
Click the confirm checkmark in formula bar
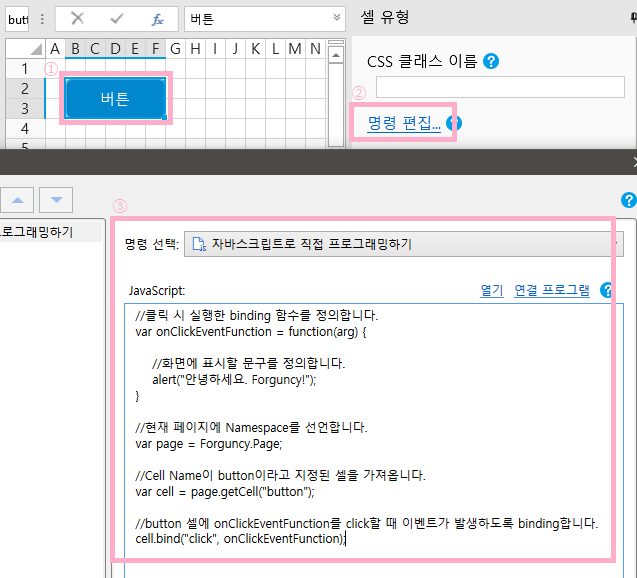117,19
